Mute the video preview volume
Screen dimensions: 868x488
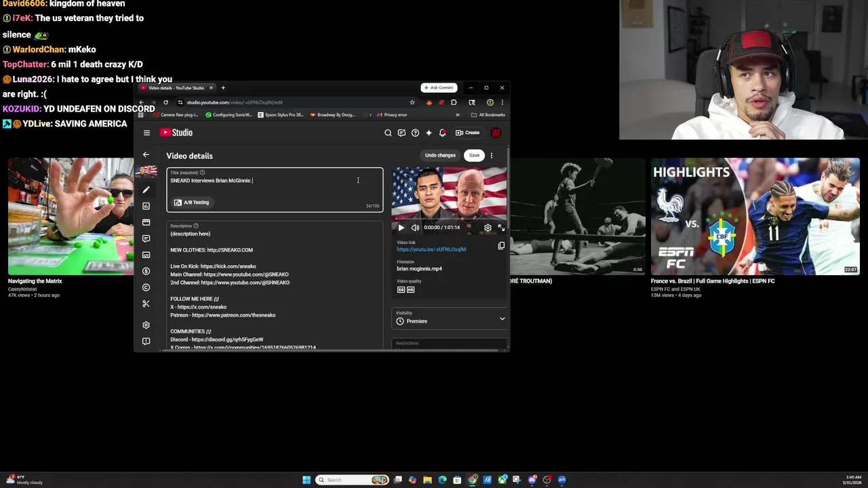coord(415,228)
